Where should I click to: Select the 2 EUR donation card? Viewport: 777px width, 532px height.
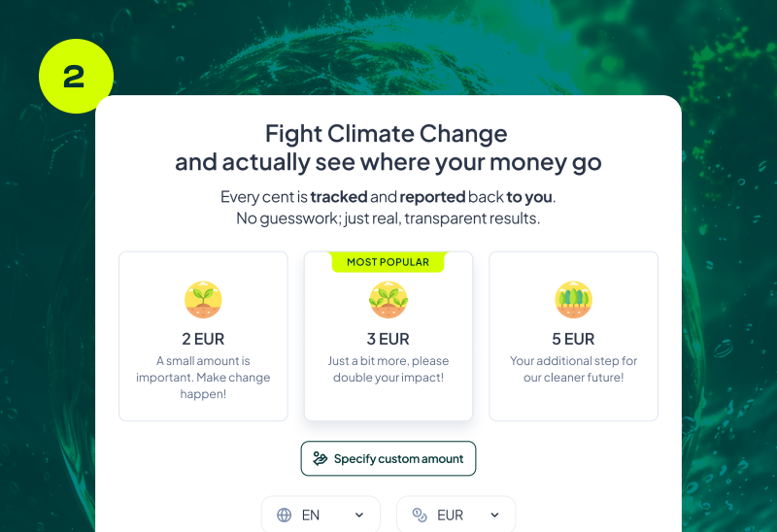point(203,336)
